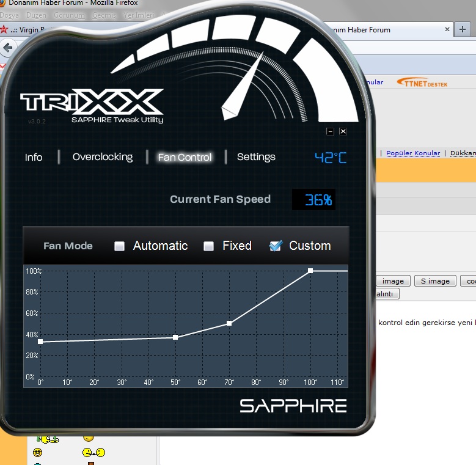
Task: Insert the double yellow smiley emoticon
Action: tap(93, 453)
